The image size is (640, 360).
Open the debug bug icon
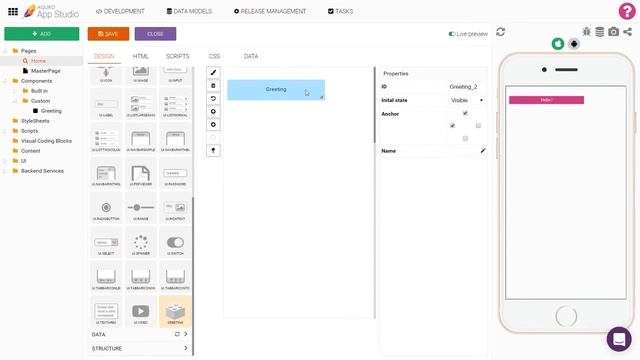(x=587, y=32)
